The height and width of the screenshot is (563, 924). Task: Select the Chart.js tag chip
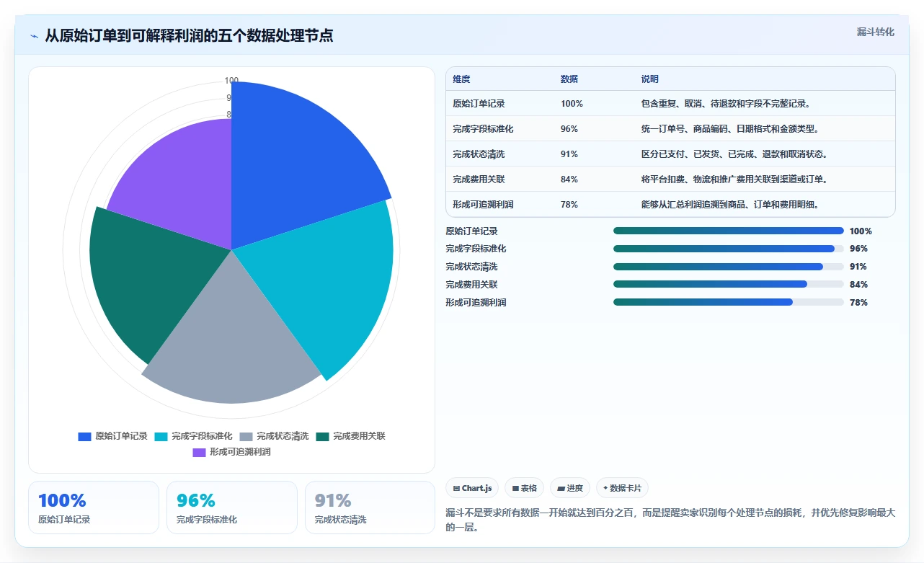[472, 488]
